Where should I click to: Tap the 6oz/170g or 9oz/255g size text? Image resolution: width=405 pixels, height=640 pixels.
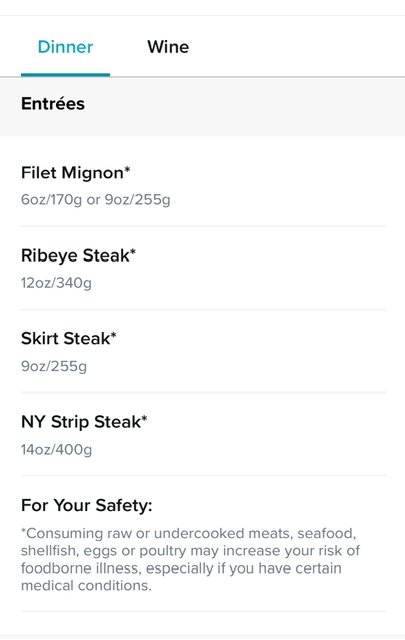96,200
